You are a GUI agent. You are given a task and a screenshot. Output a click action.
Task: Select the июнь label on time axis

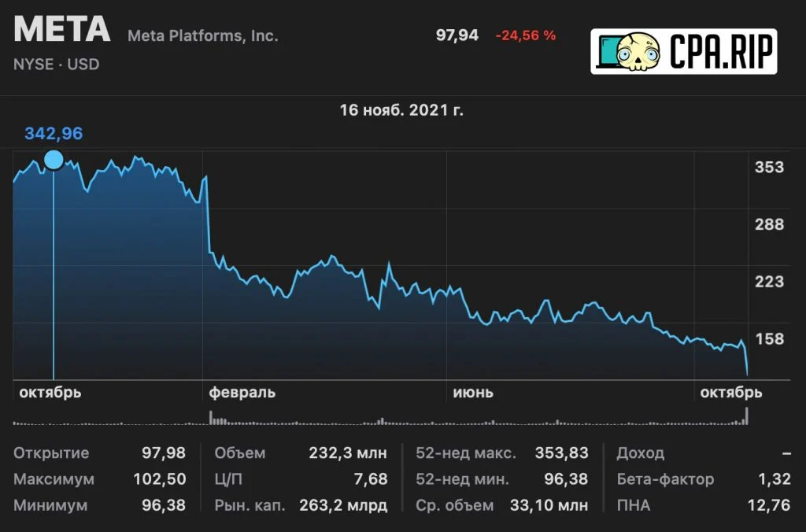(473, 393)
